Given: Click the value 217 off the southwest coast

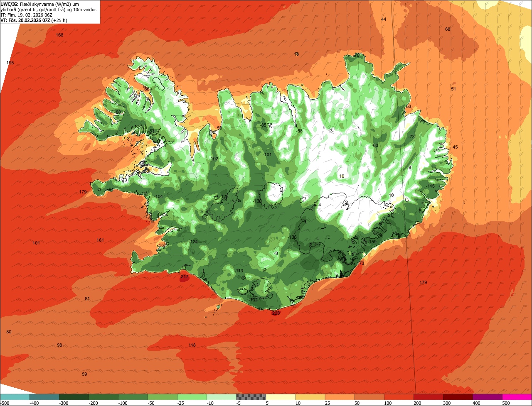Looking at the screenshot, I should (x=185, y=276).
